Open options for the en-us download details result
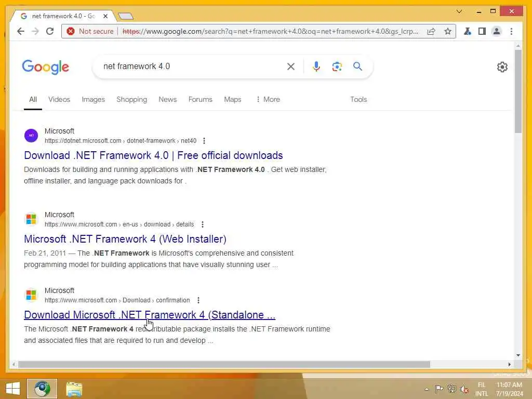 (x=203, y=224)
